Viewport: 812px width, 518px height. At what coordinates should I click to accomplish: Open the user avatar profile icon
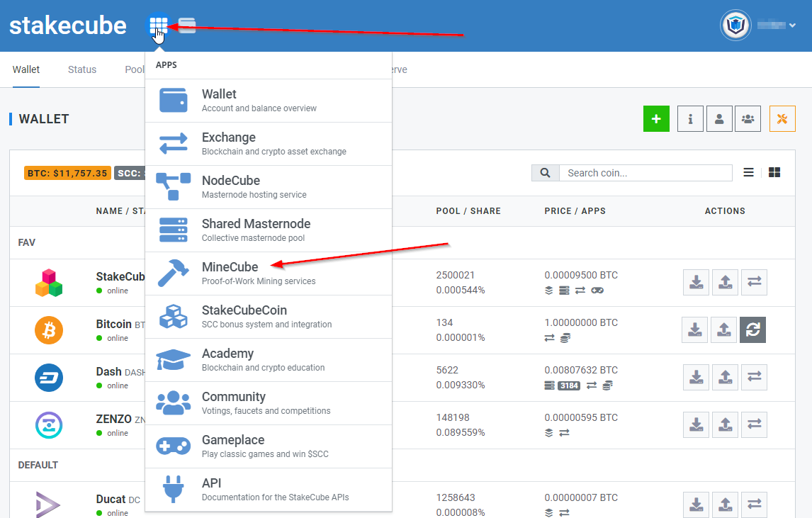[735, 25]
